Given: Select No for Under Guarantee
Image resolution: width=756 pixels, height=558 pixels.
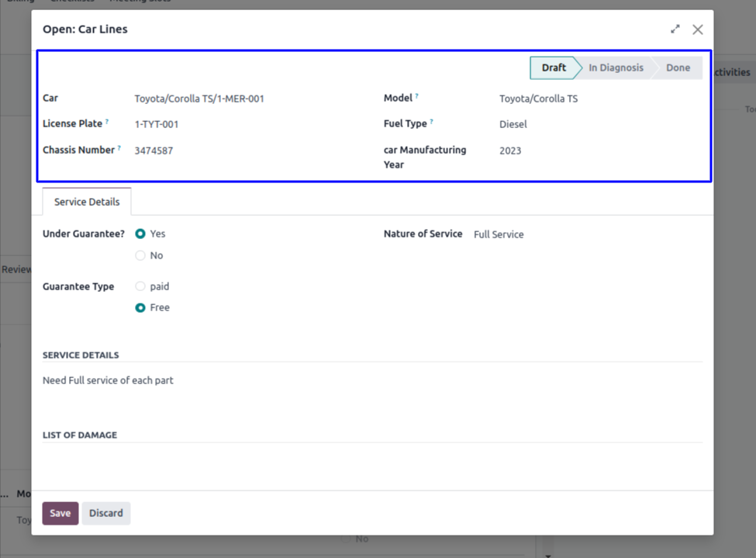Looking at the screenshot, I should click(x=140, y=255).
